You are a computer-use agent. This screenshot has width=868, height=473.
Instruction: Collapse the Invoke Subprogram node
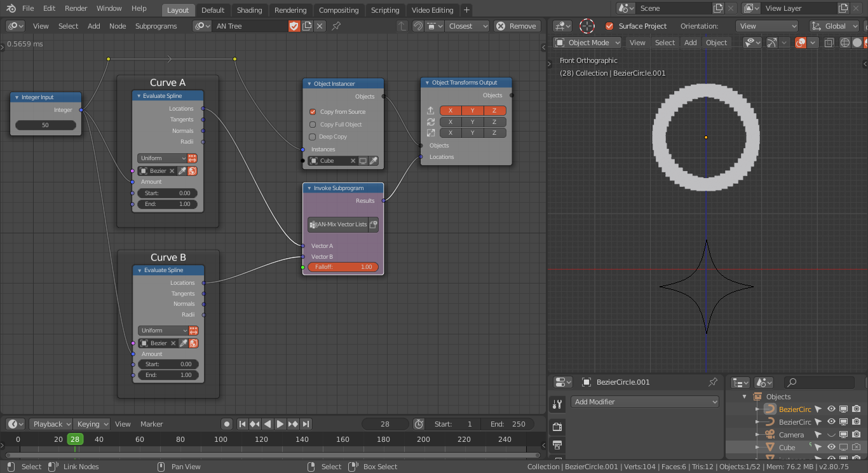pos(309,188)
